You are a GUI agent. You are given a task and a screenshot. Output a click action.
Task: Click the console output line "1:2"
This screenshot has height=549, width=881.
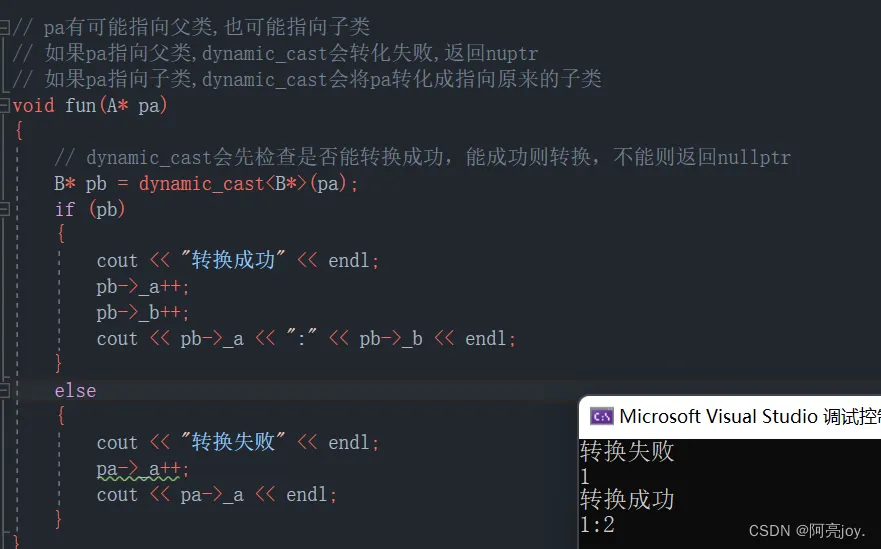[x=597, y=525]
